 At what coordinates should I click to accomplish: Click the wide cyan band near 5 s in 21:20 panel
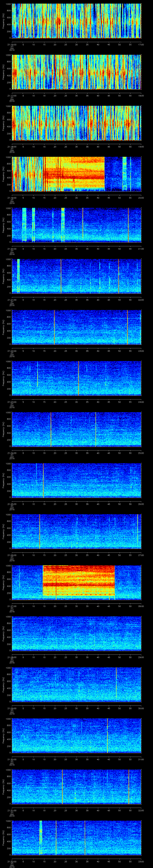click(24, 225)
